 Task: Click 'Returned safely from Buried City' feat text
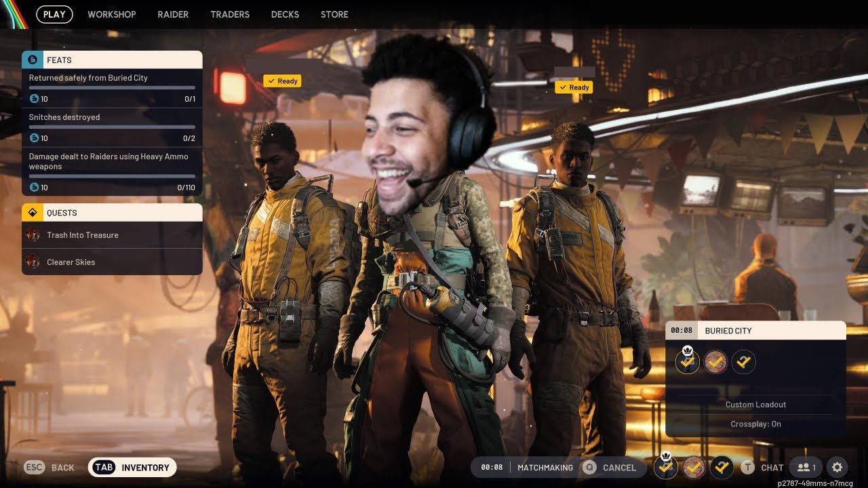[88, 78]
